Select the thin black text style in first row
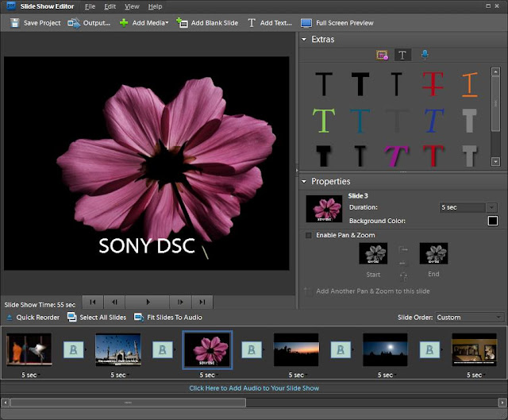 pos(396,84)
